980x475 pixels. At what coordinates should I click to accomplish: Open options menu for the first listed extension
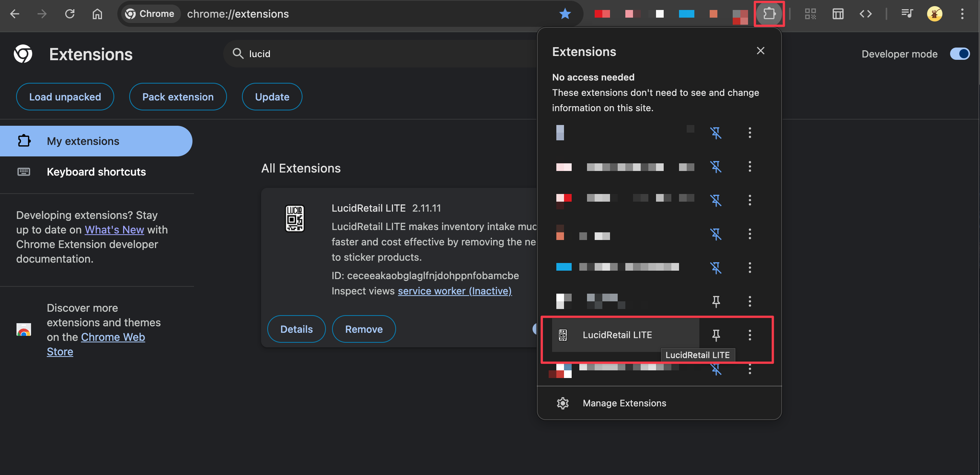click(750, 133)
